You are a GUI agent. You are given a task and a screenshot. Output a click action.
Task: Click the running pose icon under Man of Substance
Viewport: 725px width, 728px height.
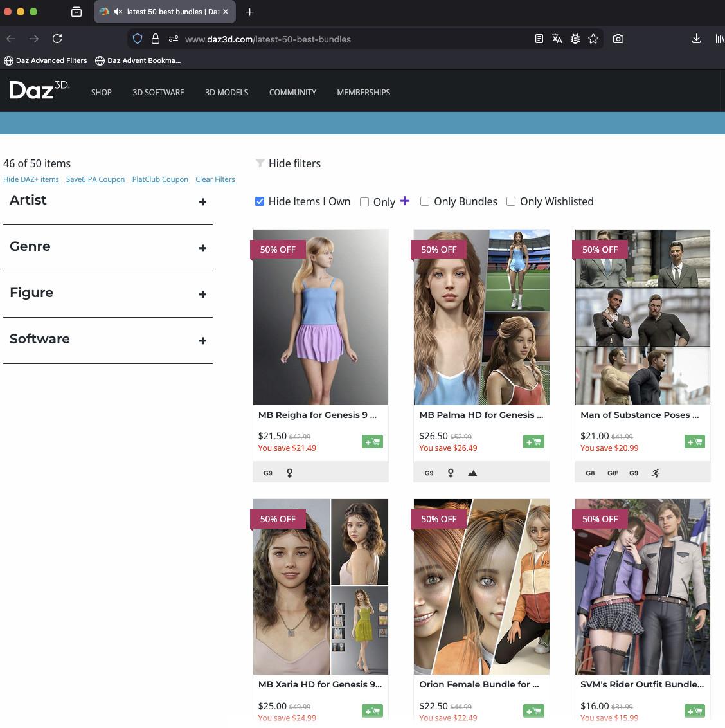(x=656, y=473)
